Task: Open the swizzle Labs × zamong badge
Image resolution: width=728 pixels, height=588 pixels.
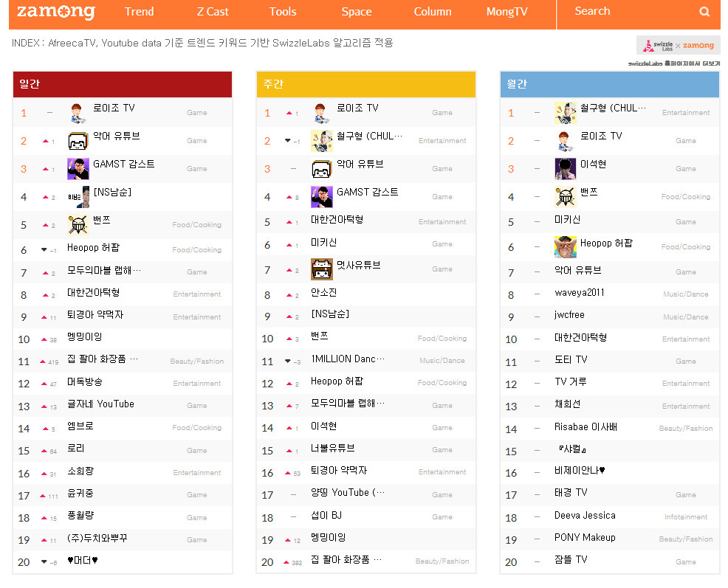Action: point(679,46)
